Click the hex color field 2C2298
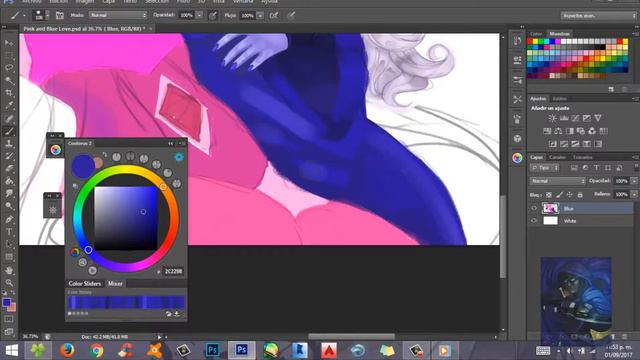Image resolution: width=640 pixels, height=360 pixels. 173,271
